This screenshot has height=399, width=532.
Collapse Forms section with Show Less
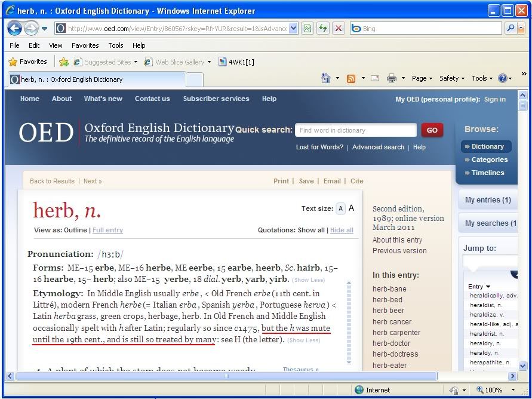[x=309, y=280]
